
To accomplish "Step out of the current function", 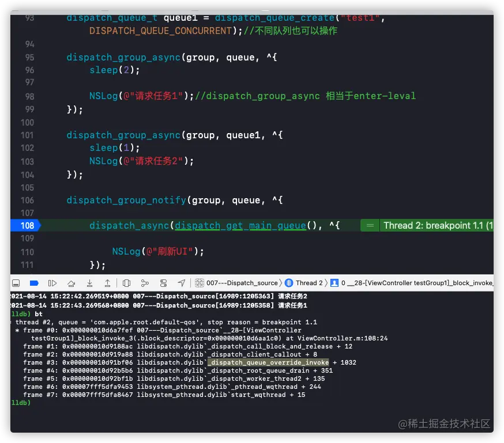I will click(108, 283).
